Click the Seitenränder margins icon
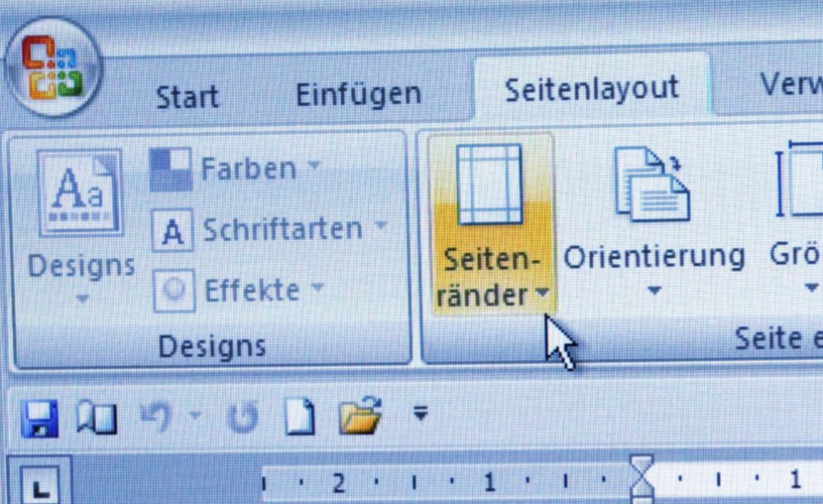This screenshot has width=823, height=504. point(489,185)
